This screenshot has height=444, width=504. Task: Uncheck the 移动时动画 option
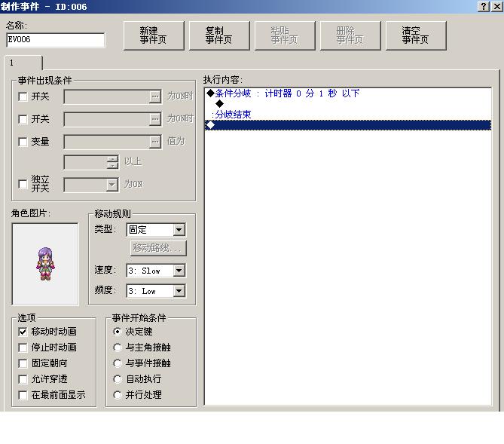tap(23, 332)
